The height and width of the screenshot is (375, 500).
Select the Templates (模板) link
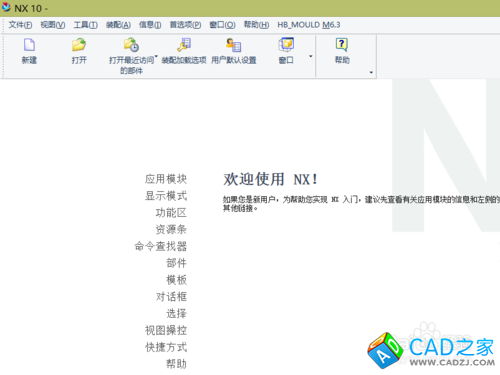[x=176, y=280]
